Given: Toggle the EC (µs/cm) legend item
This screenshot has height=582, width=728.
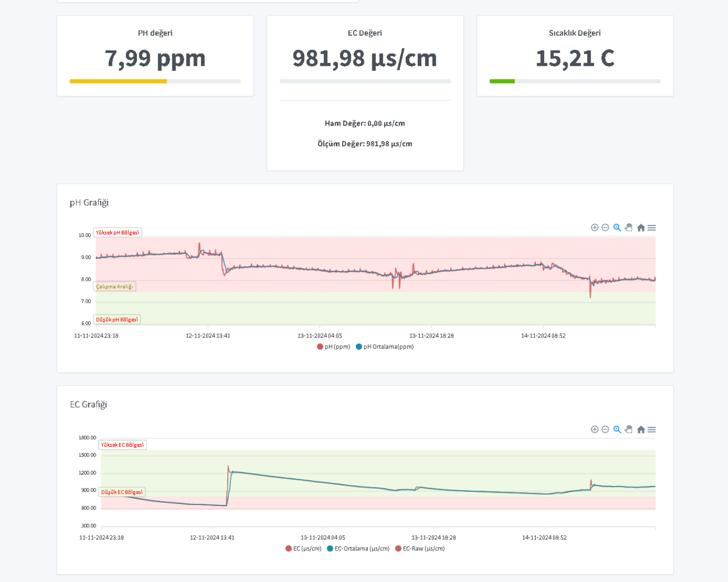Looking at the screenshot, I should 304,549.
